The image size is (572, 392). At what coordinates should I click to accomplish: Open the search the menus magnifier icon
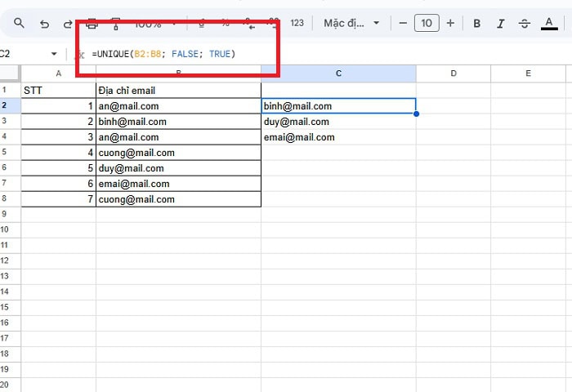coord(19,24)
